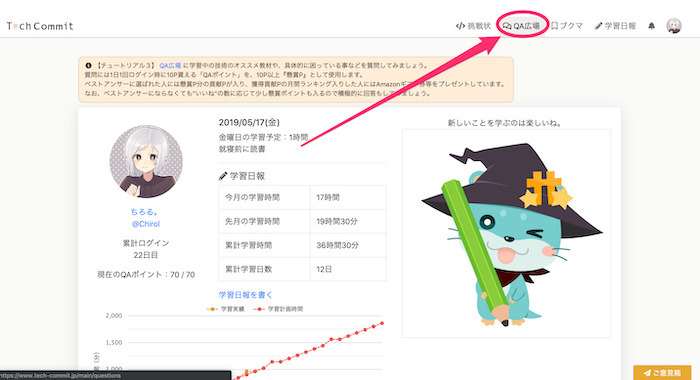The height and width of the screenshot is (380, 700).
Task: Toggle the 学習実績 chart legend entry
Action: [x=226, y=309]
